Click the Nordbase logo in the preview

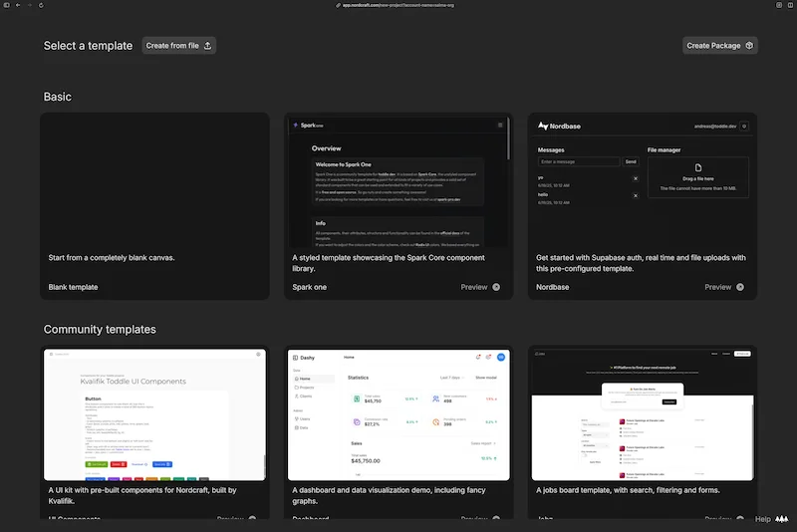click(543, 126)
